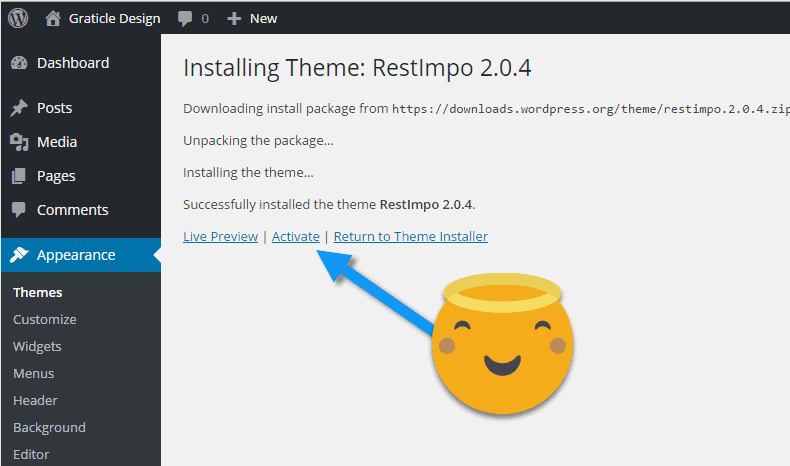
Task: Open the theme Editor submenu
Action: coord(31,454)
